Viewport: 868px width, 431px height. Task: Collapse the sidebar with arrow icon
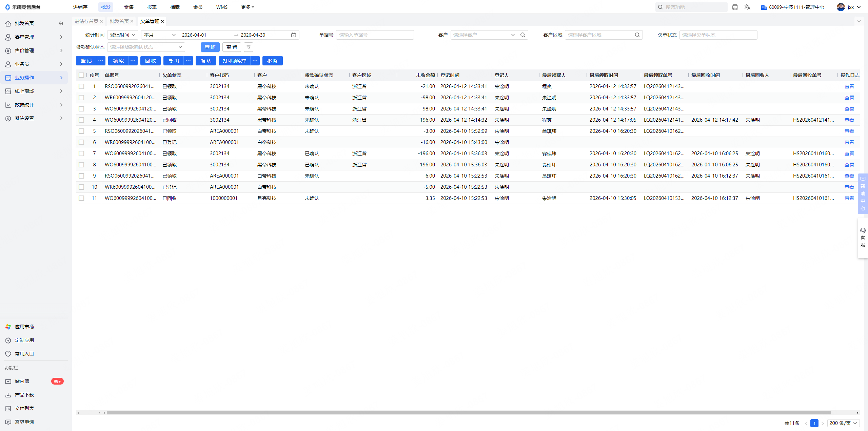click(x=61, y=23)
